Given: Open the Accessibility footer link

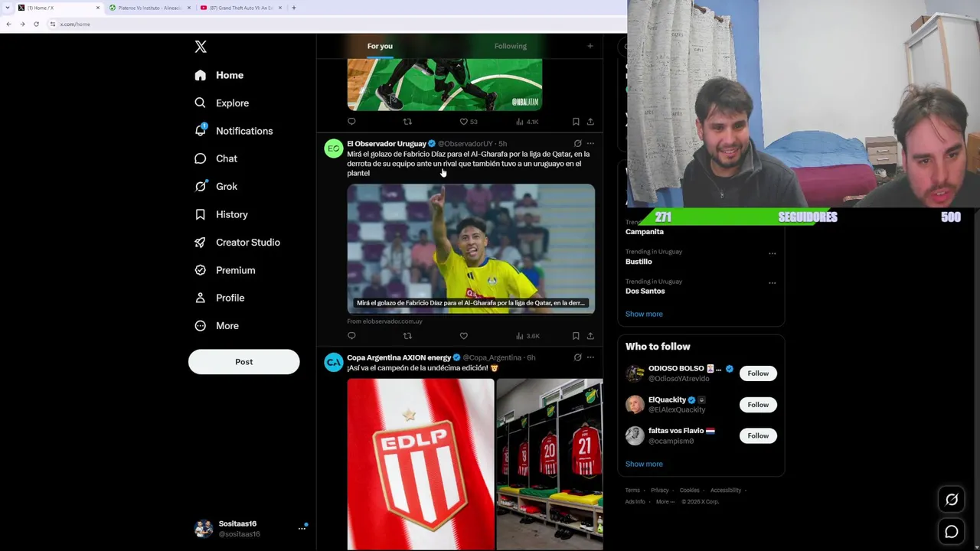Looking at the screenshot, I should point(726,491).
